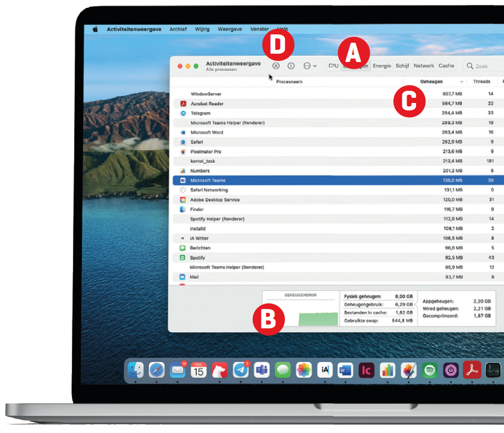Screen dimensions: 504x433
Task: Select the kernel_task process
Action: coord(338,161)
